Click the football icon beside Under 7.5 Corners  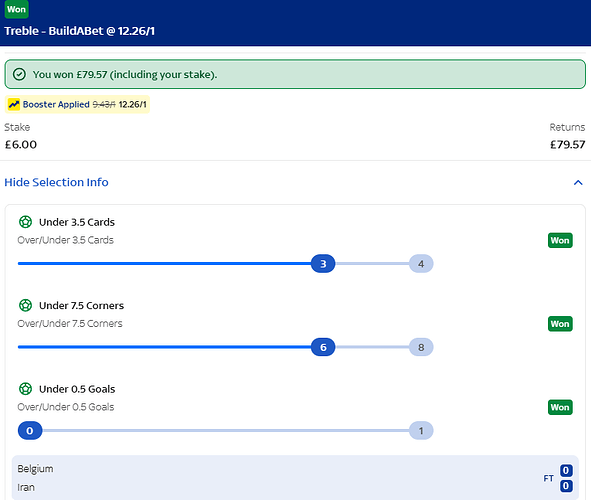tap(25, 305)
